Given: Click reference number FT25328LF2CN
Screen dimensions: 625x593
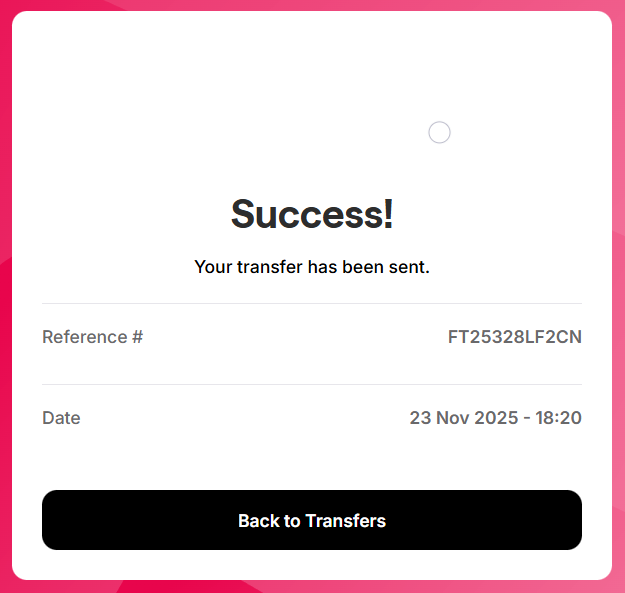Looking at the screenshot, I should [514, 337].
